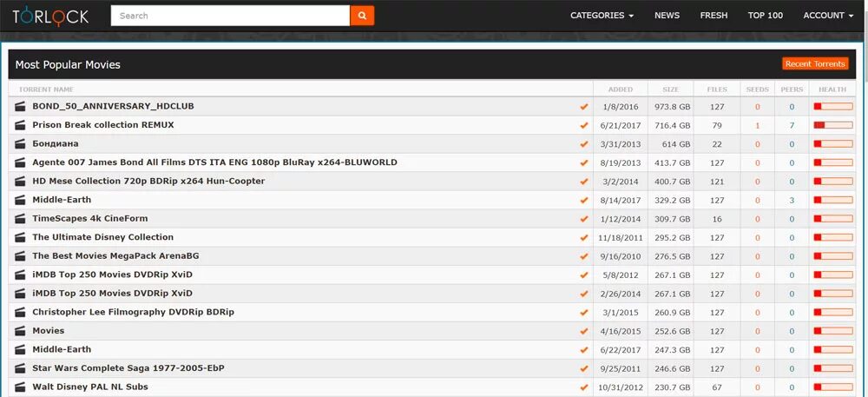Click the verified checkmark for Agente 007 James Bond

(x=583, y=162)
